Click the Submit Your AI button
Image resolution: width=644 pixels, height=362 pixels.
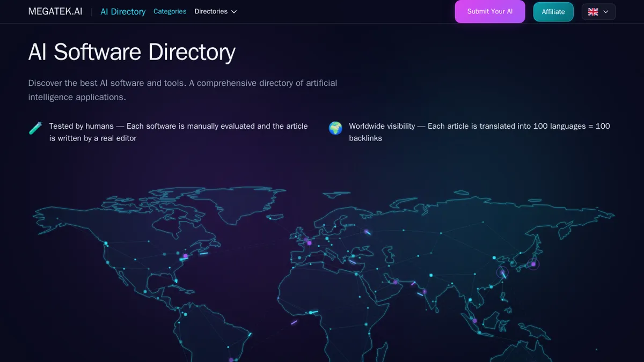(x=489, y=11)
